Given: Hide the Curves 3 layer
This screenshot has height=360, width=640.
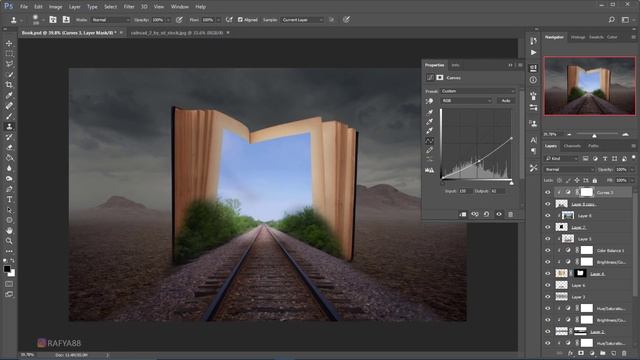Looking at the screenshot, I should tap(548, 192).
